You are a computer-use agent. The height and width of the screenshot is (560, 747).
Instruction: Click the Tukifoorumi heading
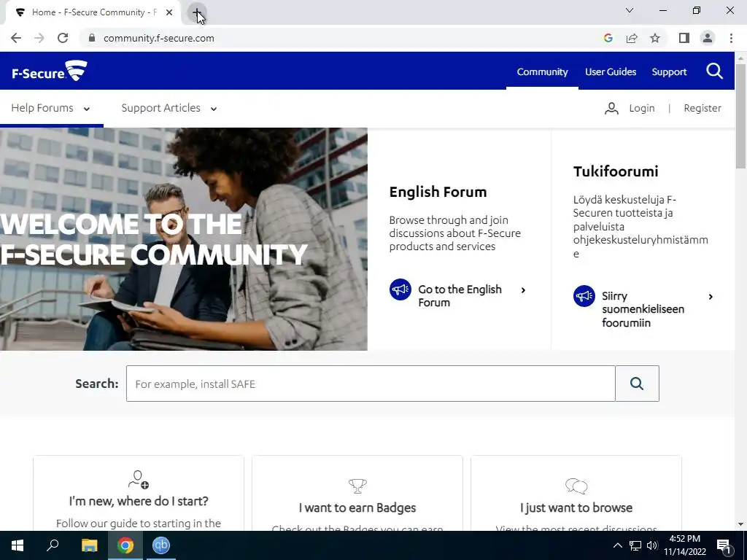[x=616, y=171]
